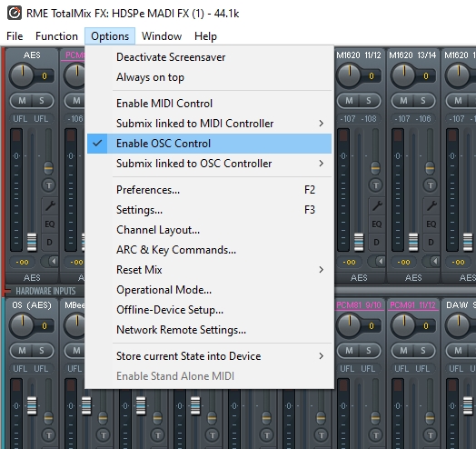Choose Channel Layout... menu entry

[x=209, y=230]
